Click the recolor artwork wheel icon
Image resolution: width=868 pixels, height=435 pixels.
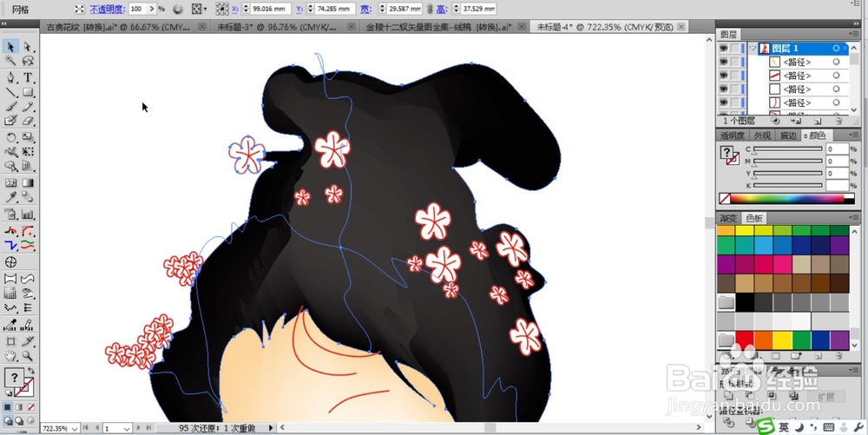(x=178, y=9)
